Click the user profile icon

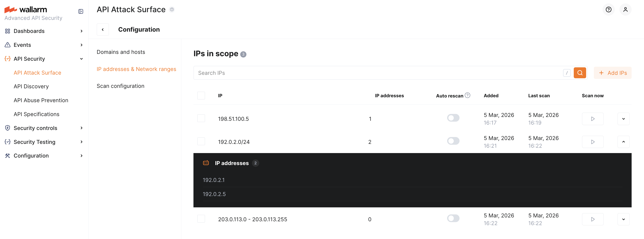(625, 9)
